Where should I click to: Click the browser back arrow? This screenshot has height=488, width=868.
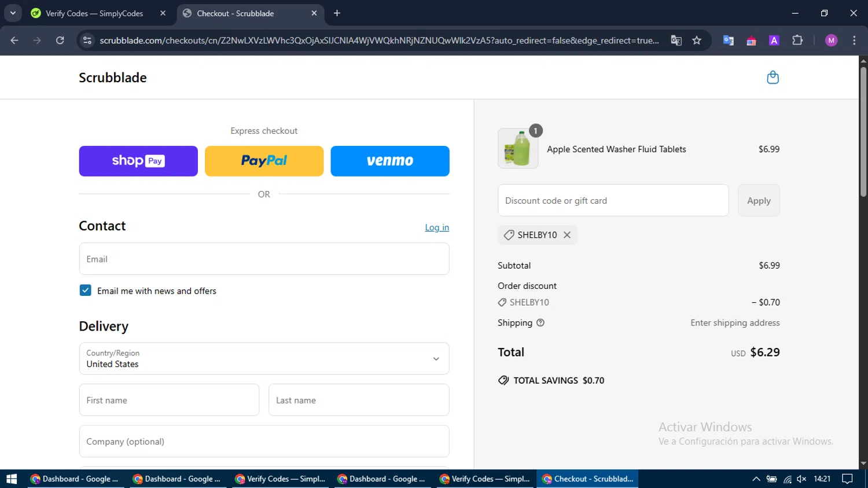14,41
